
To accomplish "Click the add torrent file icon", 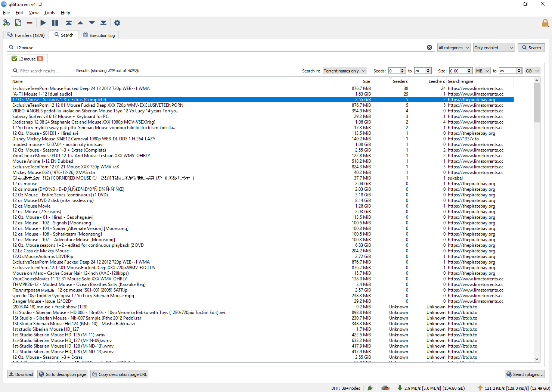I will [x=18, y=23].
